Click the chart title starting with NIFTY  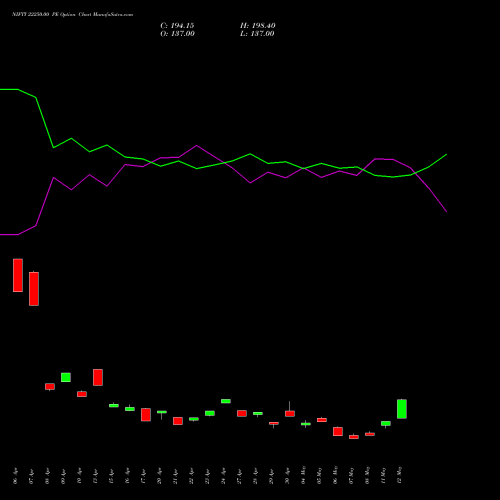point(72,15)
